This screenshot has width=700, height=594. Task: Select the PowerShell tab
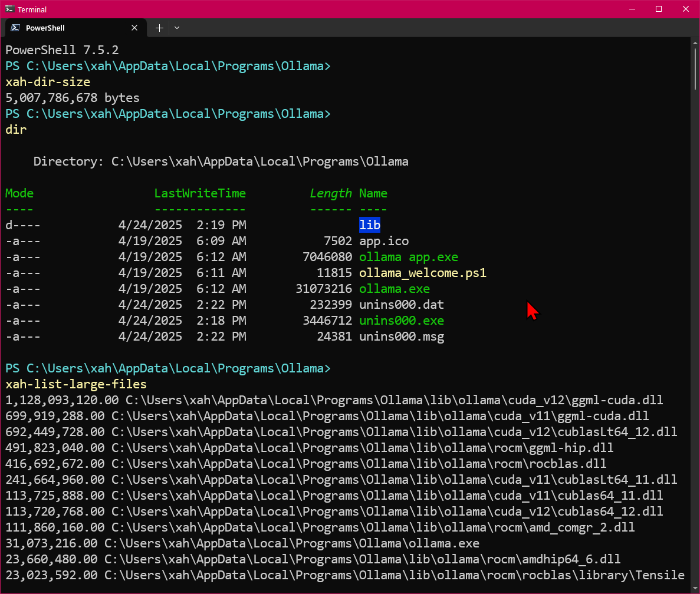pos(76,28)
